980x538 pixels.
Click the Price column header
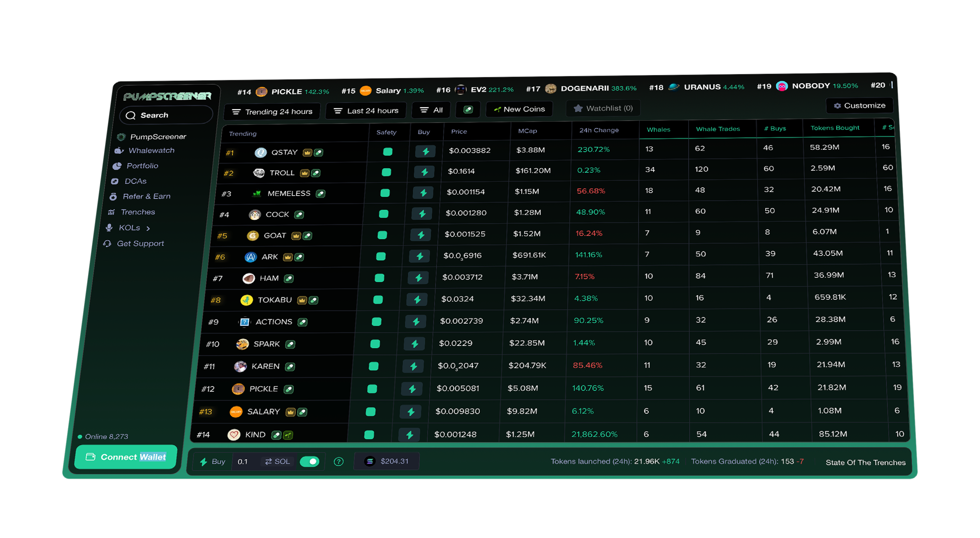click(x=459, y=132)
